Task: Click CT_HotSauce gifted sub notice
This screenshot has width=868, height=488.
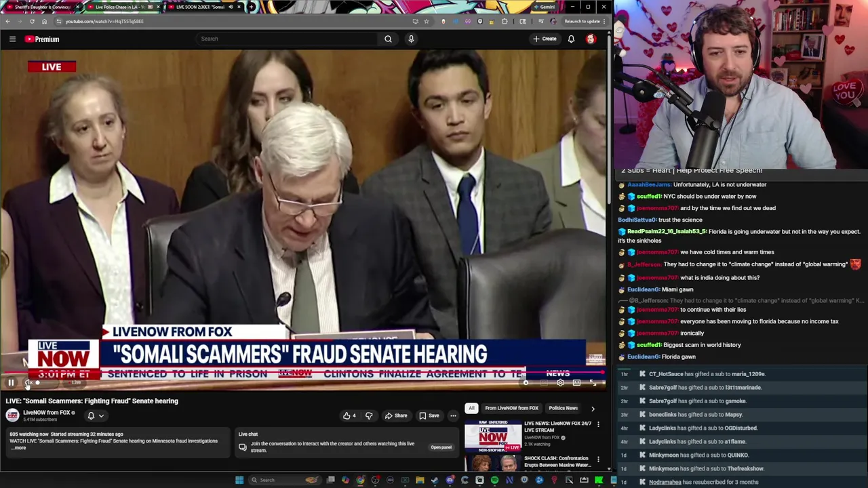Action: 707,374
